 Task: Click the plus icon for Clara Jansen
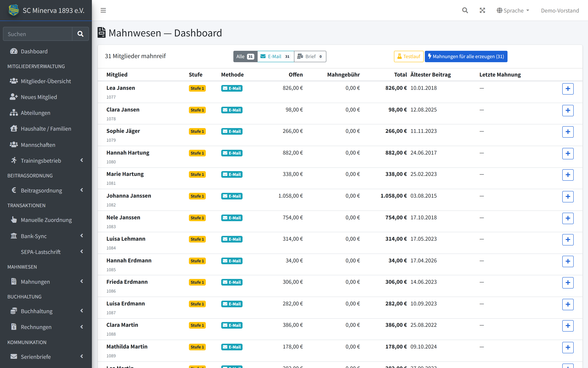tap(568, 110)
